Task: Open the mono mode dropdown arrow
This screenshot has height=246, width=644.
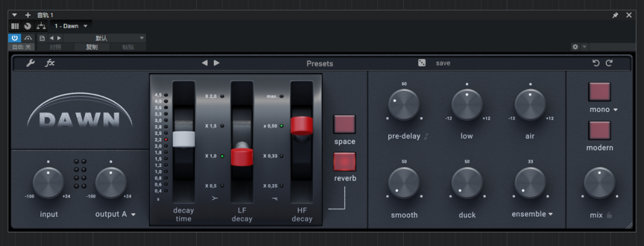Action: (616, 110)
